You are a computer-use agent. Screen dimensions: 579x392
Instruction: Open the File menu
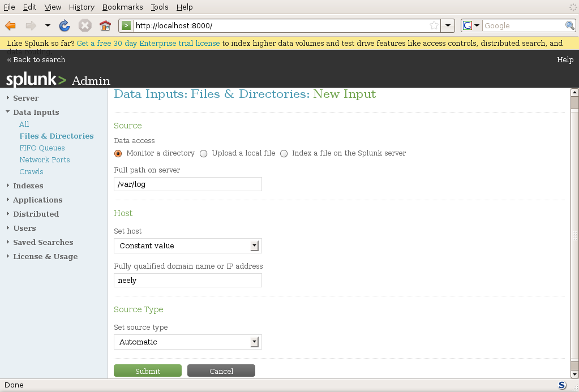[x=9, y=7]
